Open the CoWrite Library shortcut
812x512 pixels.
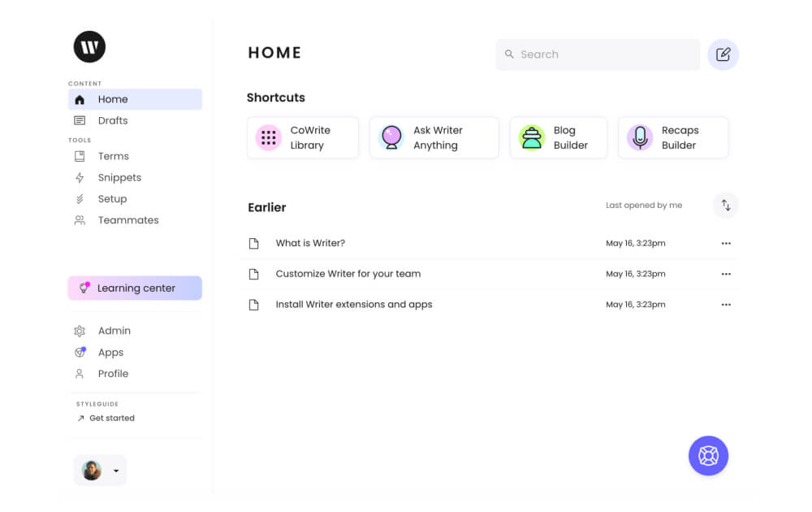click(x=303, y=138)
